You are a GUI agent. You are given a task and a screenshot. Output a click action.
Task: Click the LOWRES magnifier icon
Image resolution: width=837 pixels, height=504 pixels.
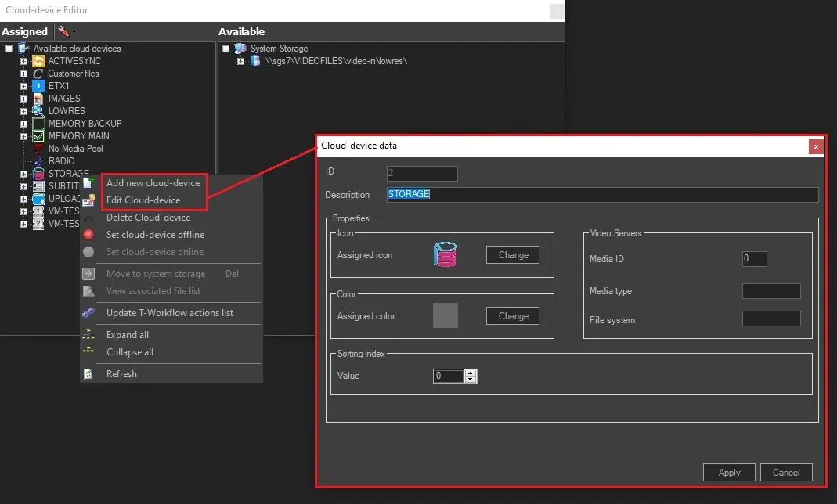click(x=38, y=111)
